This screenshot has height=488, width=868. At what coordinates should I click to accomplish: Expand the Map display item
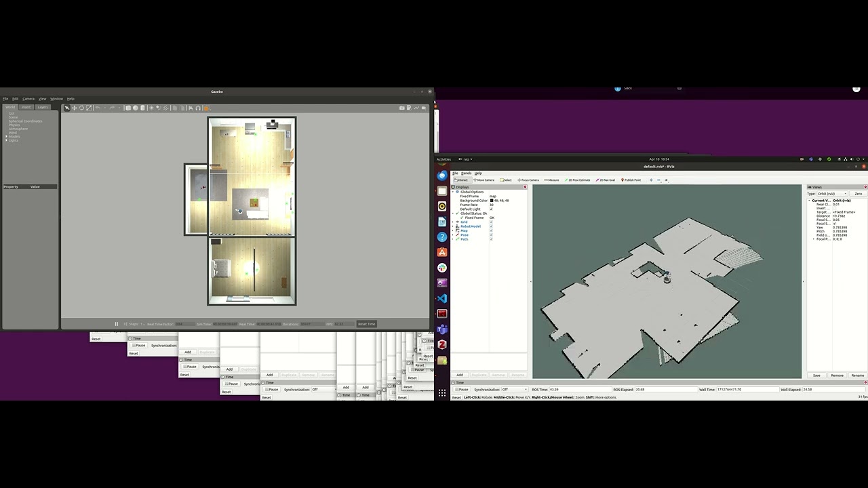coord(454,230)
